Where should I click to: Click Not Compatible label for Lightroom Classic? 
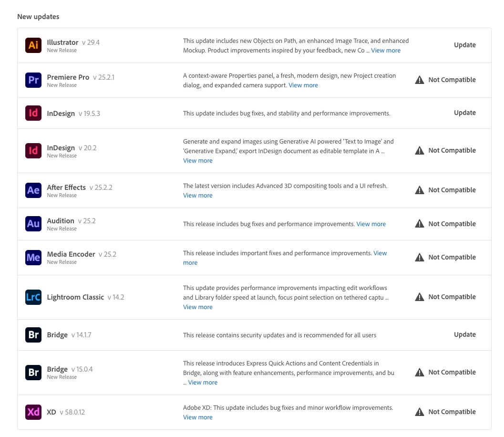[x=452, y=297]
